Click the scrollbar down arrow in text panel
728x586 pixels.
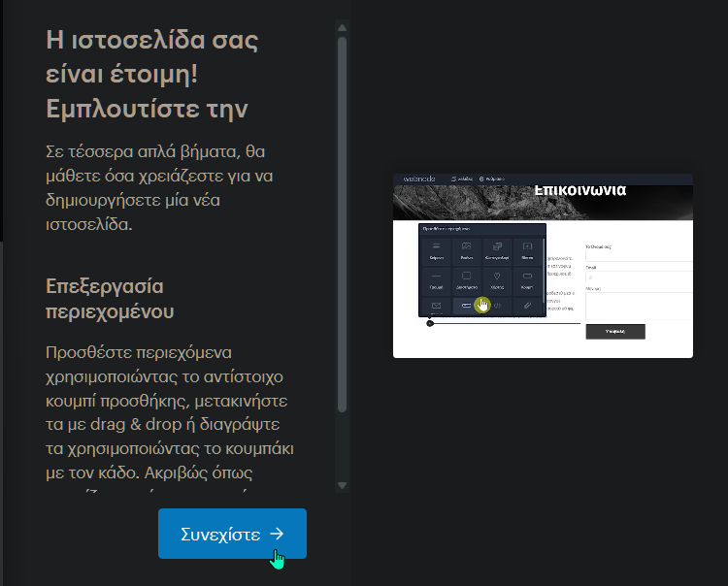pyautogui.click(x=342, y=484)
